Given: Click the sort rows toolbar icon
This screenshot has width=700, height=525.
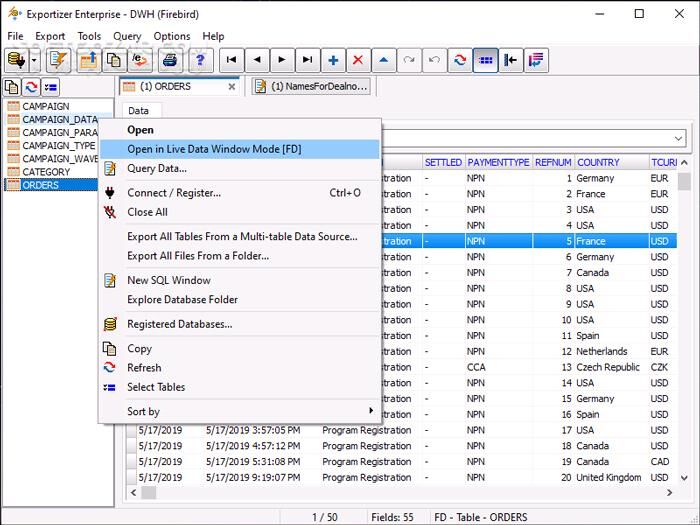Looking at the screenshot, I should pos(536,60).
